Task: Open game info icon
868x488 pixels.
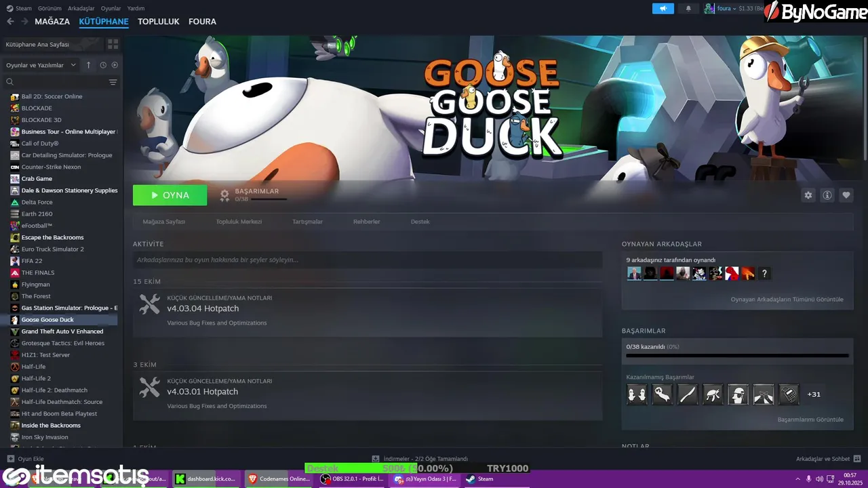Action: [827, 195]
